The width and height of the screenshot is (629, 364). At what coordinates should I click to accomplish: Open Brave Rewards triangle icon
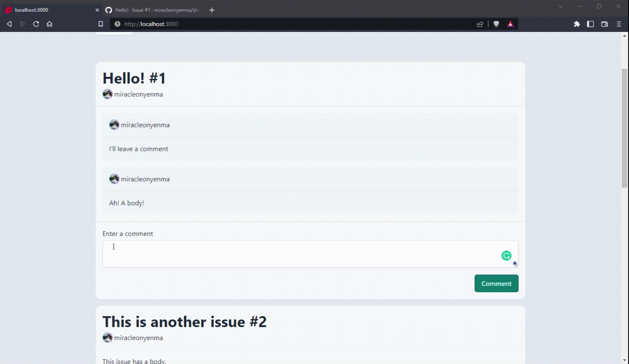pyautogui.click(x=510, y=24)
